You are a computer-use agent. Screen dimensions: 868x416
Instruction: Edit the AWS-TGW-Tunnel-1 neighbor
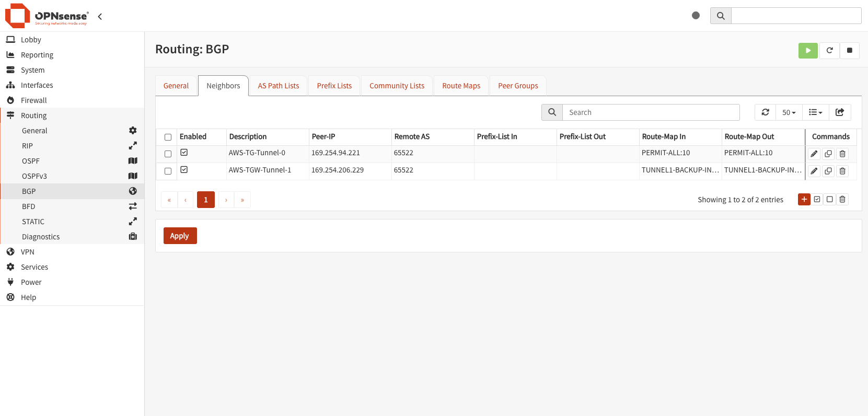[814, 171]
